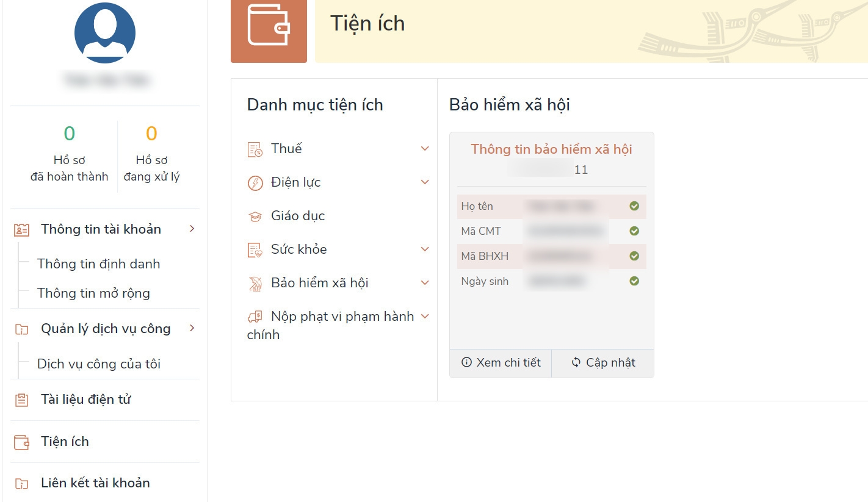Click the Ngày sinh row label
Viewport: 868px width, 502px height.
[485, 281]
